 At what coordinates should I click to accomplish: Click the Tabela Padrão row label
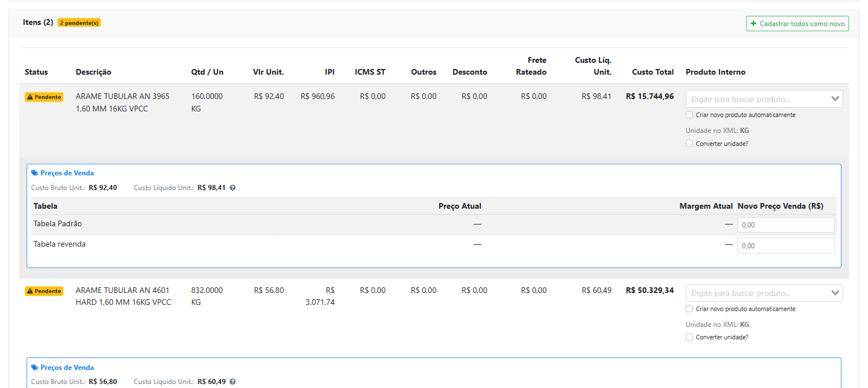pos(58,223)
